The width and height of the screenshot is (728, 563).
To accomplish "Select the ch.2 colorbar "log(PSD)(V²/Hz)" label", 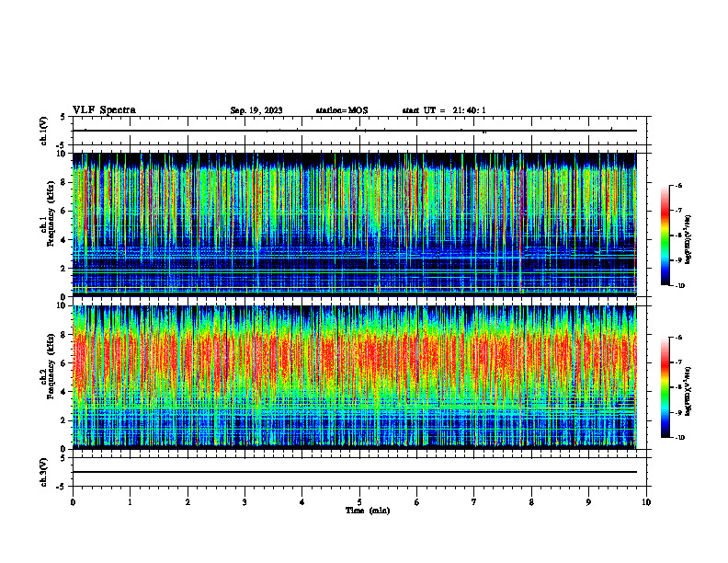I will 688,390.
